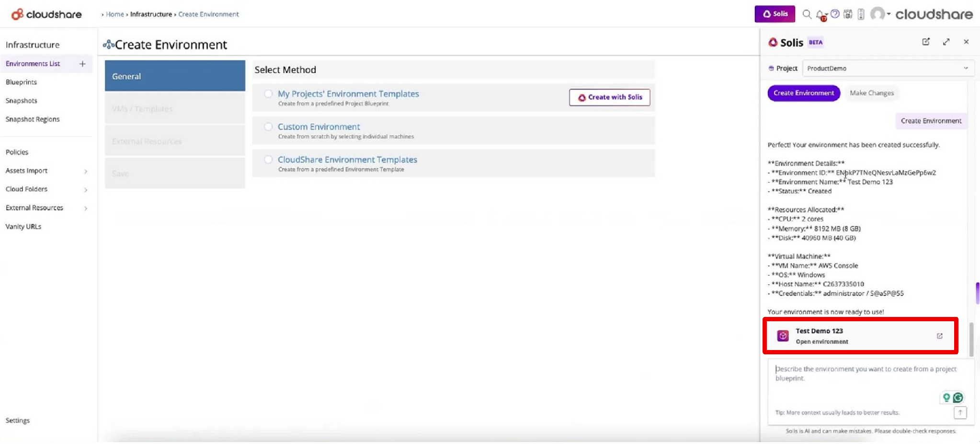Expand the Cloud Folders menu arrow
Image resolution: width=980 pixels, height=444 pixels.
pos(86,190)
